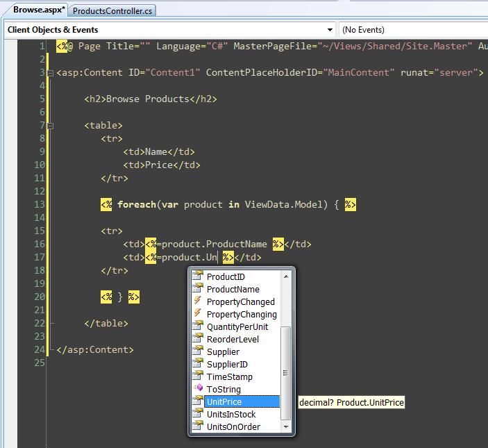
Task: Click the IntelliSense list scrollbar thumb
Action: pos(286,373)
